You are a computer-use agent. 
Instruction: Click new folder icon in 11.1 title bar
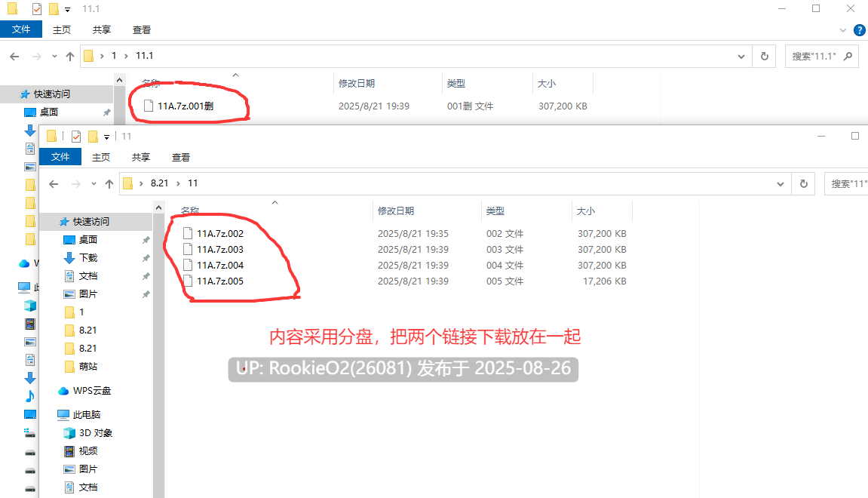(54, 9)
